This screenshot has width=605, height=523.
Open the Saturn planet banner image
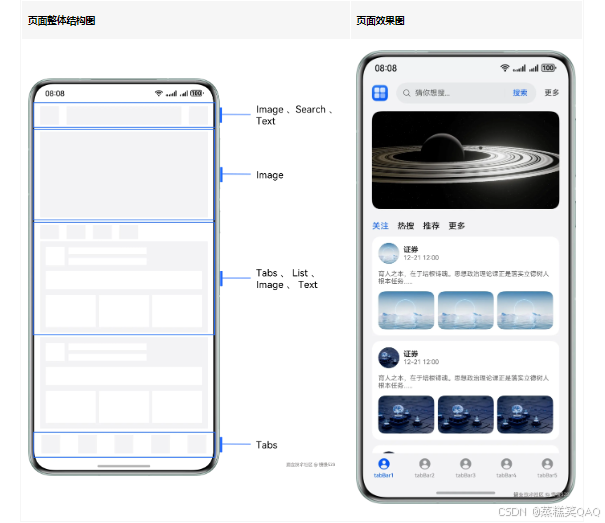[x=465, y=160]
